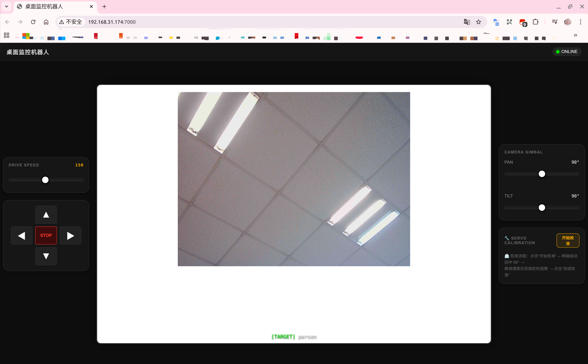Click the turn left arrow button

tap(22, 235)
